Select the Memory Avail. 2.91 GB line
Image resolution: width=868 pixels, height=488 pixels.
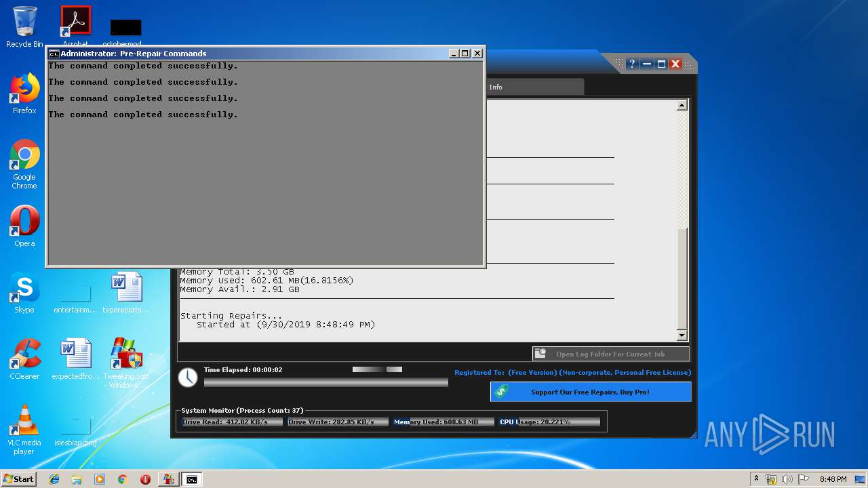[239, 289]
